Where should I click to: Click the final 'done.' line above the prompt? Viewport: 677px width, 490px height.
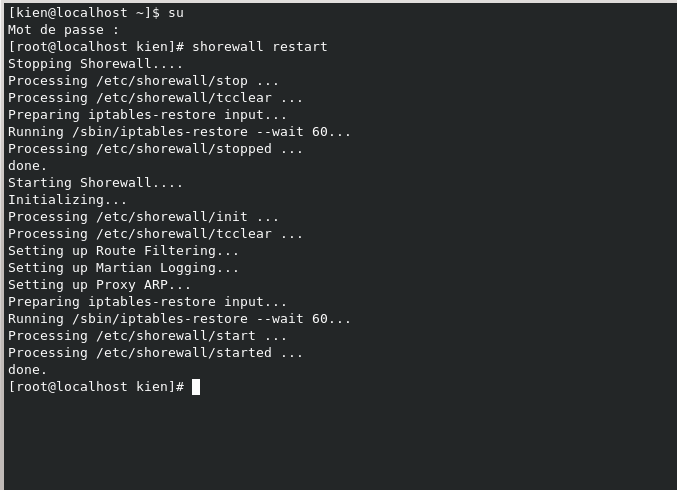coord(28,370)
